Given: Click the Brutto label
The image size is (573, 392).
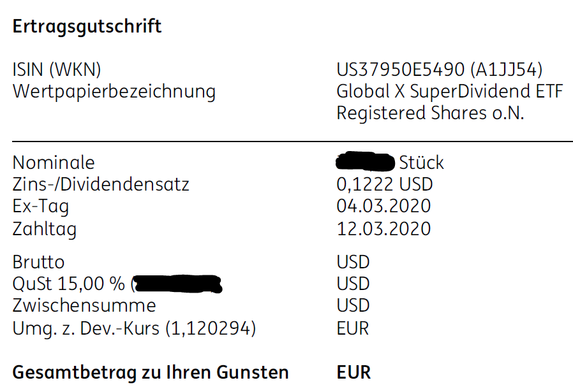Looking at the screenshot, I should tap(38, 263).
